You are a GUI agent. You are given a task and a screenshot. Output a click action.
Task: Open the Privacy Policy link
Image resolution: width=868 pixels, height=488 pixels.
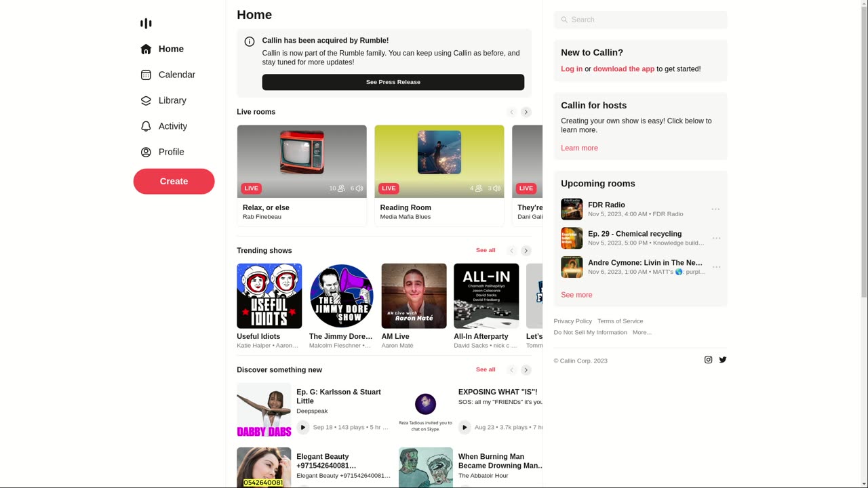pos(572,321)
